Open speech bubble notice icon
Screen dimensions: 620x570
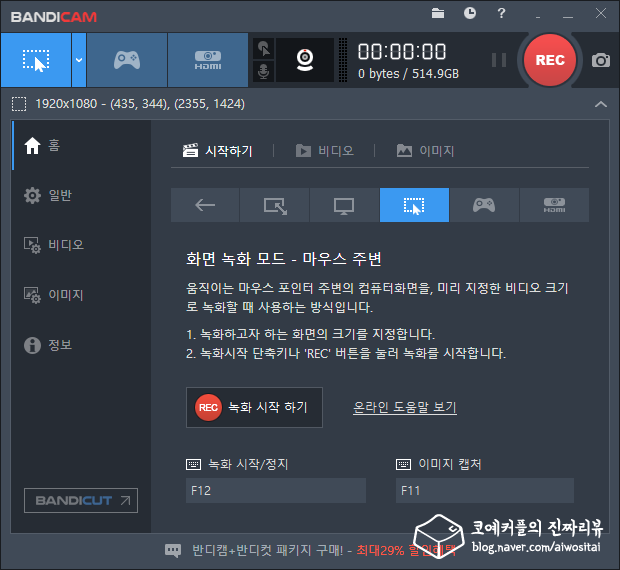173,550
